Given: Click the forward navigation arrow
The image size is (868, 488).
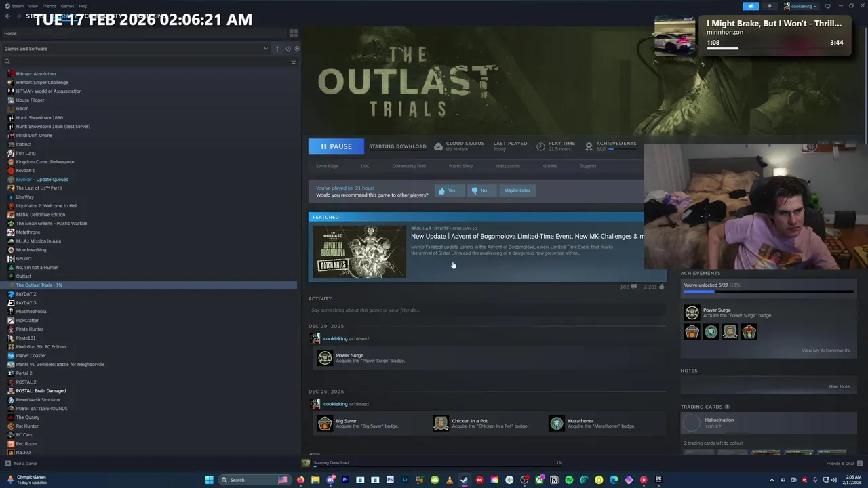Looking at the screenshot, I should [18, 16].
